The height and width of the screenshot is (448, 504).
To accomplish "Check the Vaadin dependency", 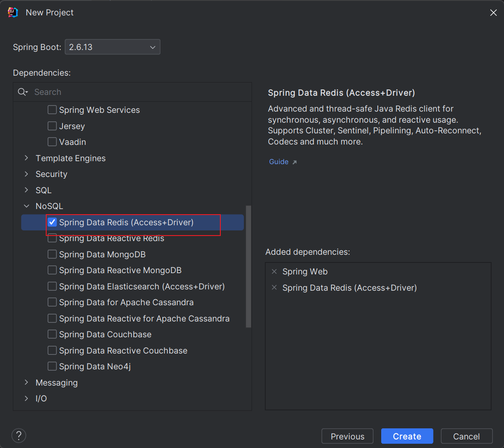I will click(x=52, y=142).
